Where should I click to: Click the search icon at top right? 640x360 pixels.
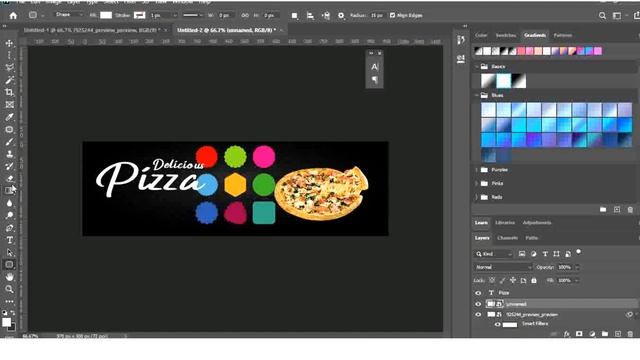[x=602, y=16]
